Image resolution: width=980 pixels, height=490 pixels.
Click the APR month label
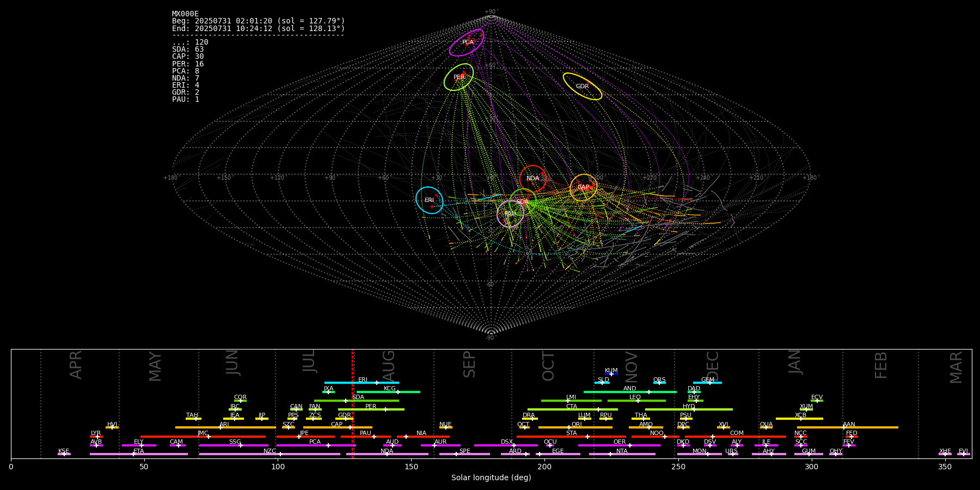click(x=76, y=365)
